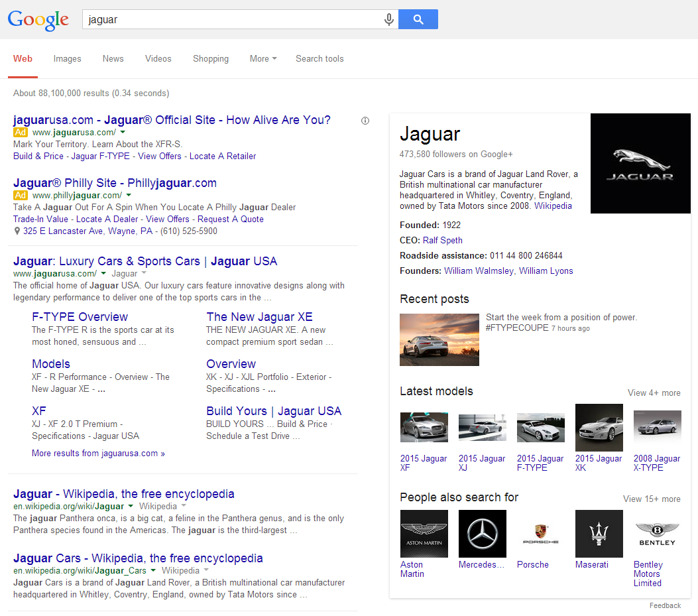This screenshot has width=698, height=616.
Task: Click the Bentley winged logo
Action: [657, 534]
